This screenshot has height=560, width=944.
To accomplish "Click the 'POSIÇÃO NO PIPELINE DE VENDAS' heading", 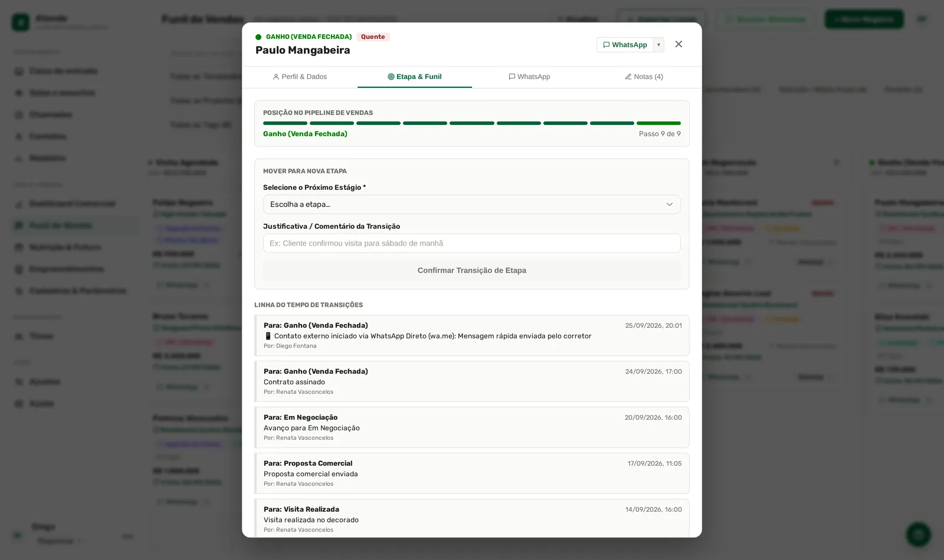I will (x=318, y=113).
